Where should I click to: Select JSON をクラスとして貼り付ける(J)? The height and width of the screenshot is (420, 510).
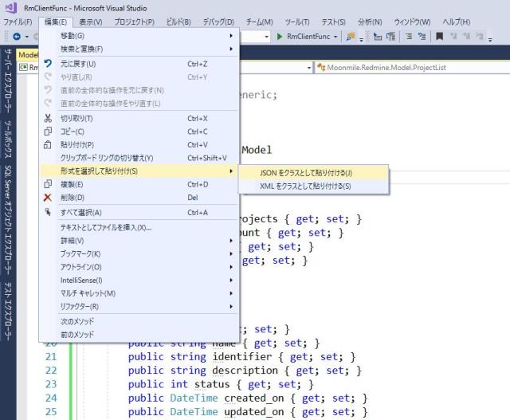tap(305, 172)
